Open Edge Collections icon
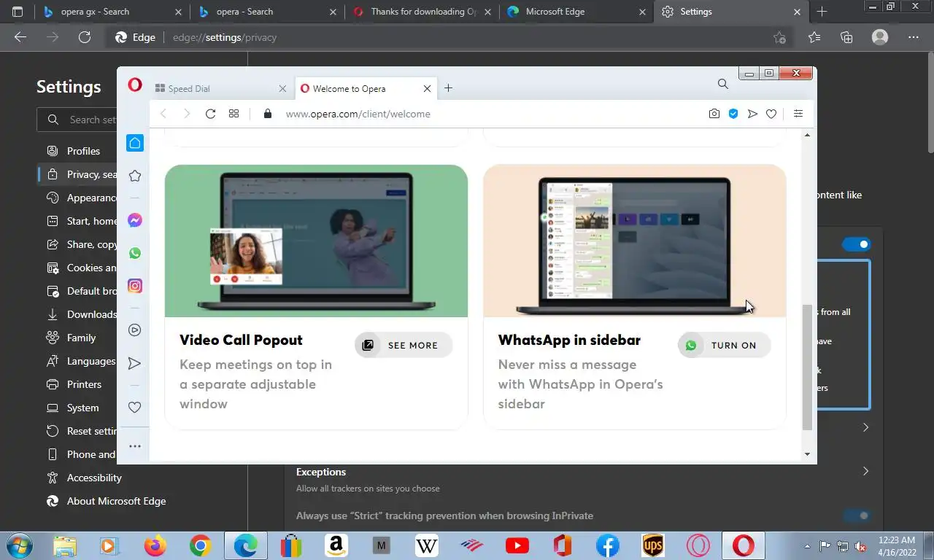The image size is (934, 560). click(846, 37)
